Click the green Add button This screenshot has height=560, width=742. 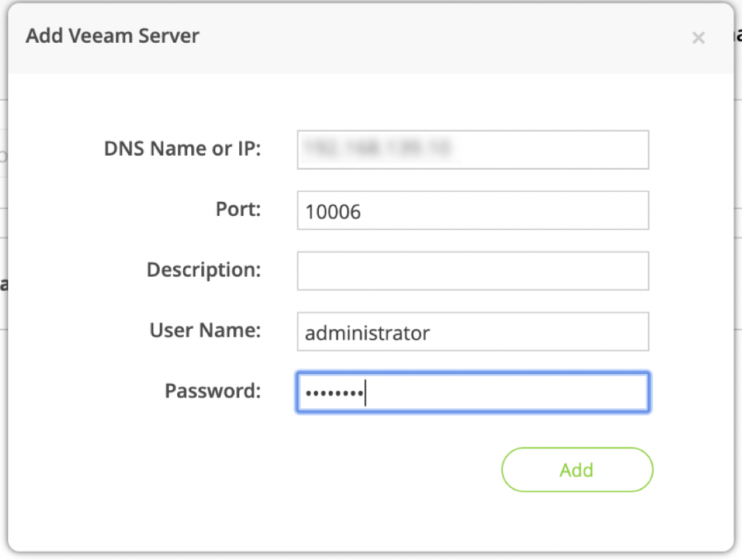577,470
